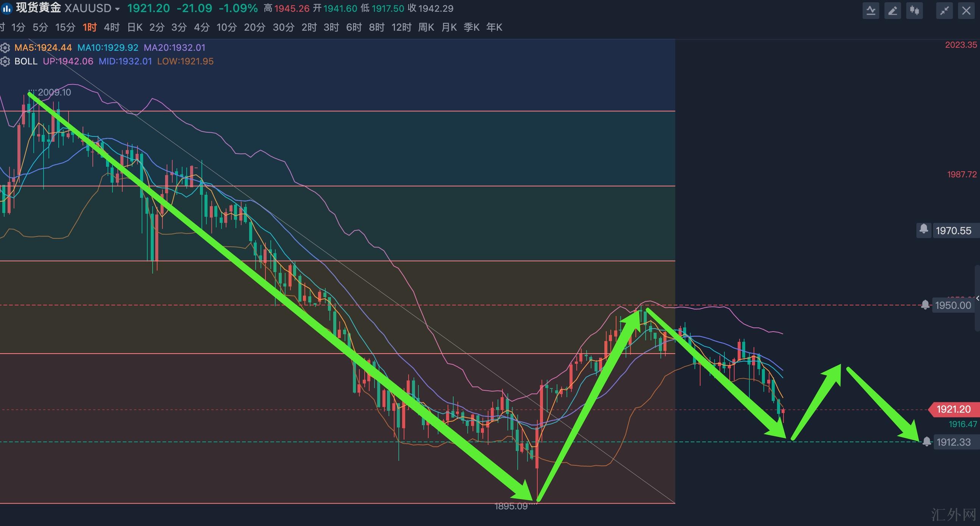The image size is (980, 526).
Task: Expand the XAUUSD symbol dropdown arrow
Action: (117, 9)
